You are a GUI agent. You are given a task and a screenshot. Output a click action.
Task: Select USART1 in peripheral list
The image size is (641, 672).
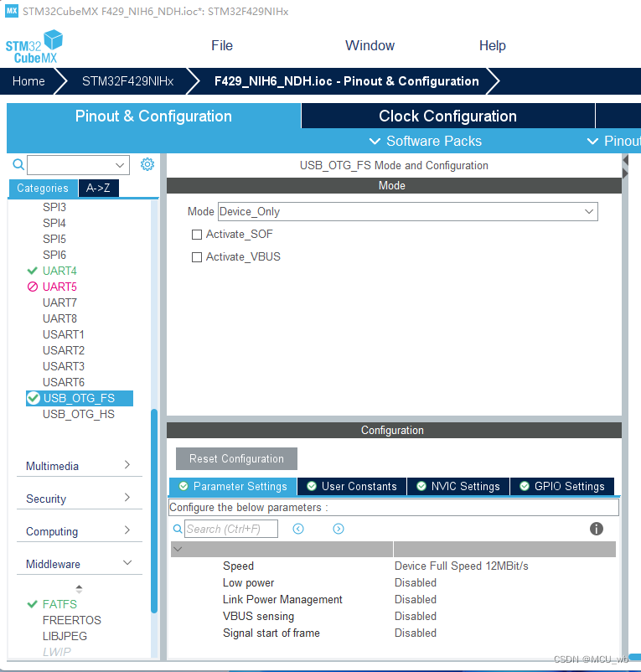tap(64, 334)
